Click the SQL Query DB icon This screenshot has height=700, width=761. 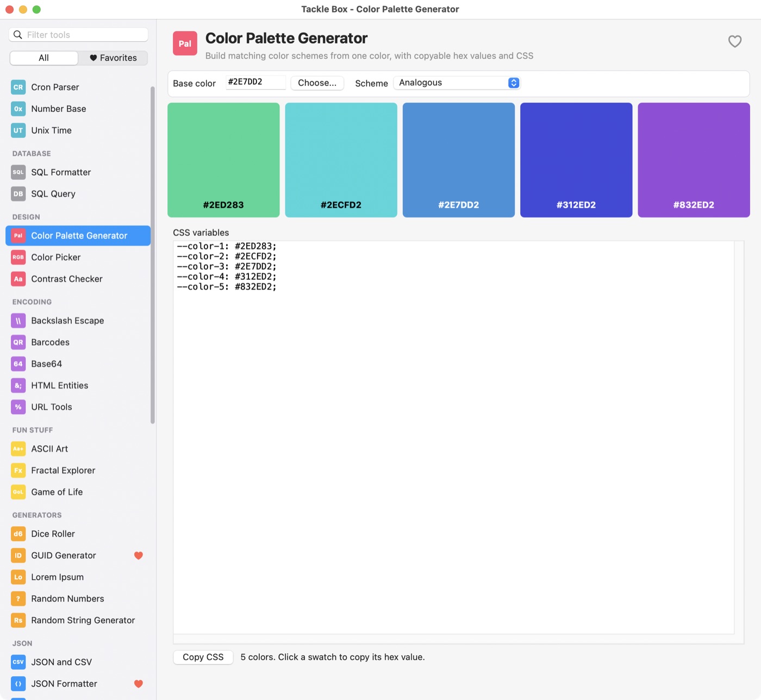click(x=18, y=194)
